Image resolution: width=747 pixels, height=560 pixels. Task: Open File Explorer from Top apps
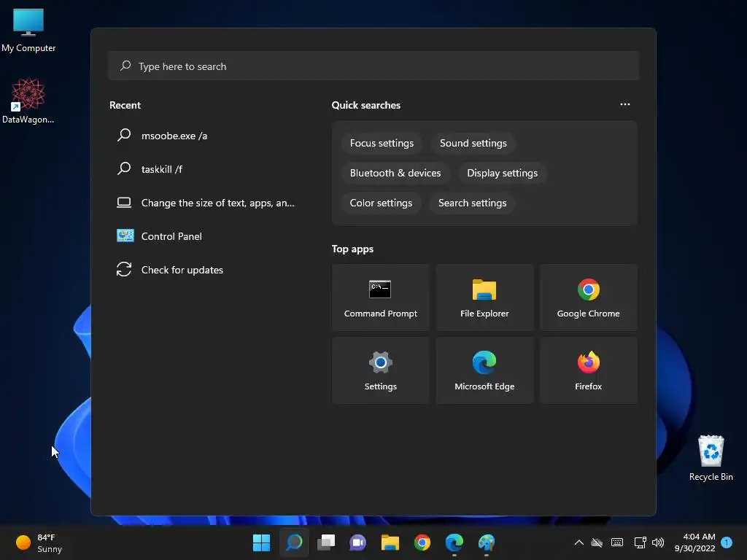click(484, 297)
